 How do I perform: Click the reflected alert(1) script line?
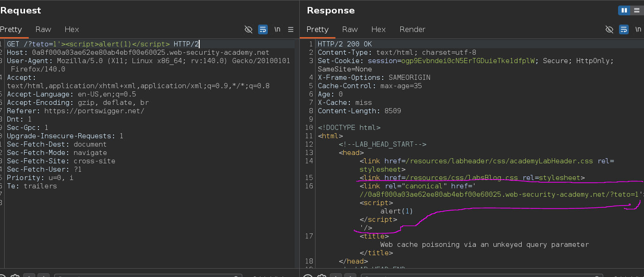pos(397,211)
